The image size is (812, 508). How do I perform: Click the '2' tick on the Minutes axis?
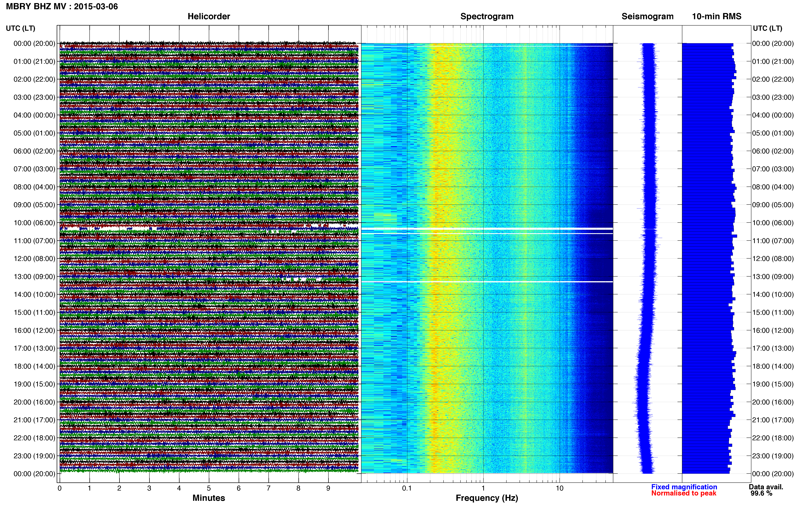[x=119, y=488]
